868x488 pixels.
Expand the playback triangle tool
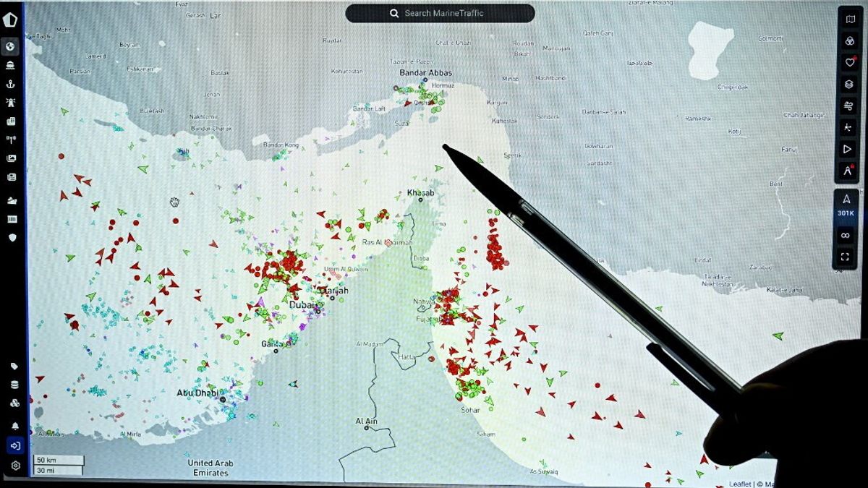click(847, 149)
